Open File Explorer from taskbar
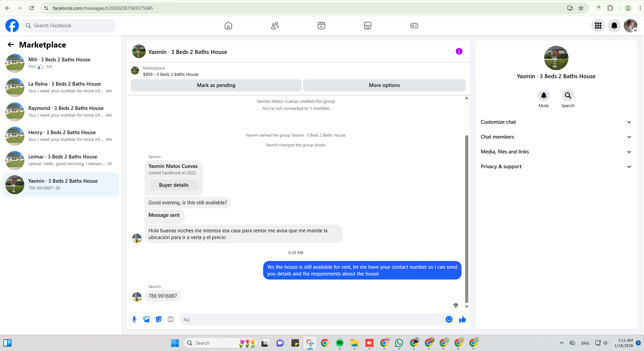644x351 pixels. [354, 343]
